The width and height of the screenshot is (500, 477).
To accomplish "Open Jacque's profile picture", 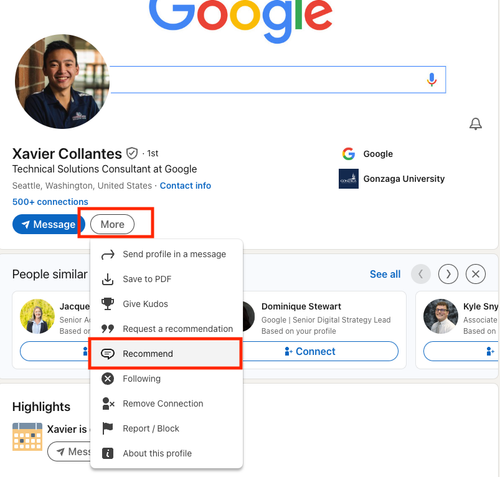I will tap(37, 316).
